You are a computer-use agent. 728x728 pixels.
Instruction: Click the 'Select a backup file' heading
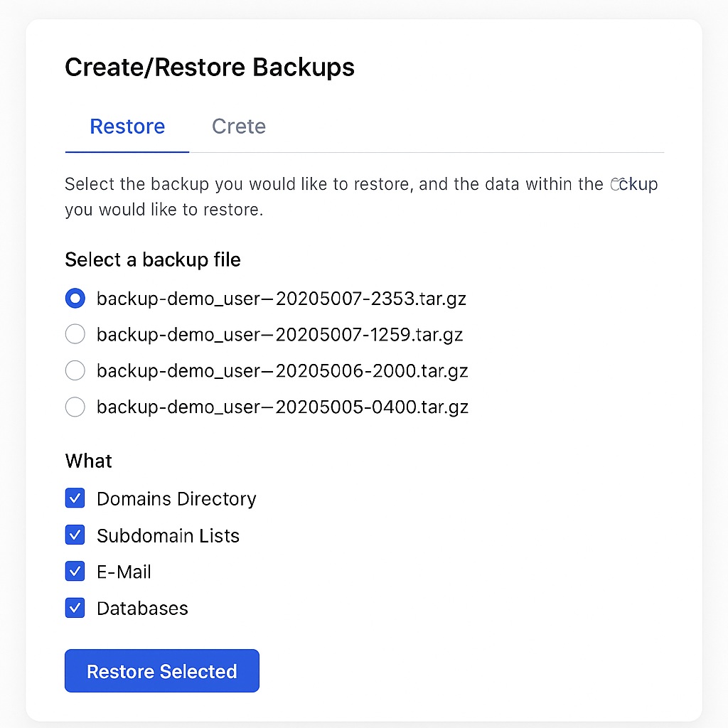click(x=153, y=260)
